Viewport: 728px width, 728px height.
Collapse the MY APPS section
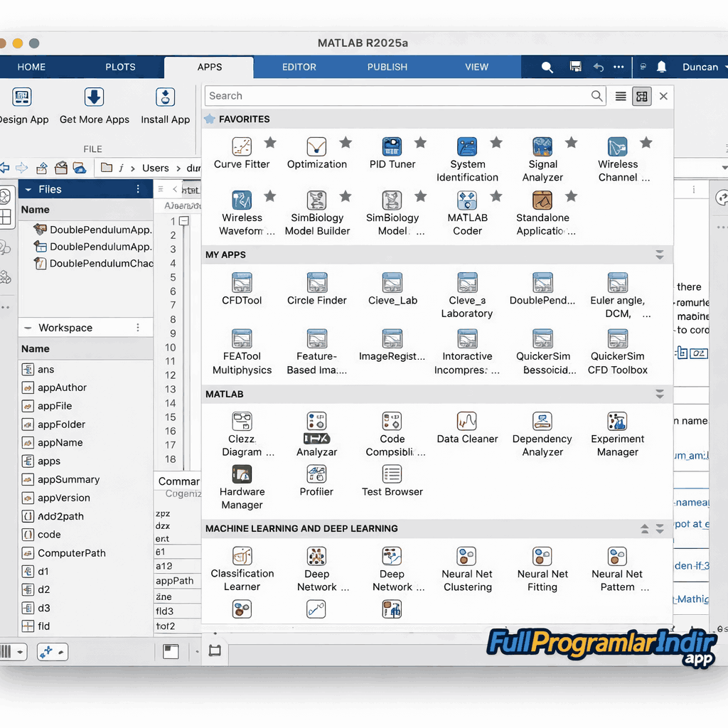659,255
